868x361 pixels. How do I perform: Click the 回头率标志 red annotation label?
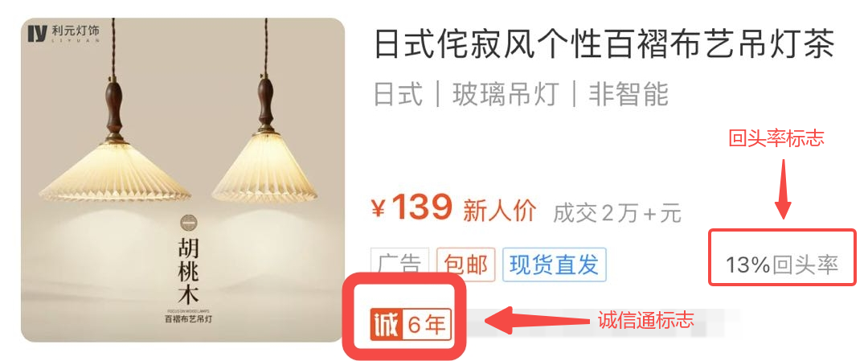click(x=776, y=138)
